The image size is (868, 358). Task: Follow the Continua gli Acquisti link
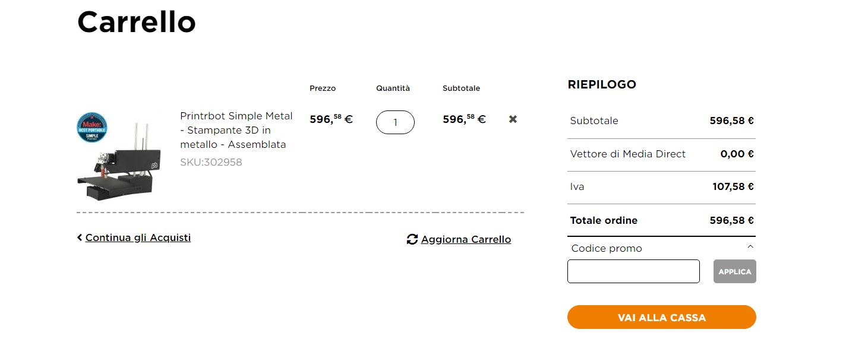point(138,237)
